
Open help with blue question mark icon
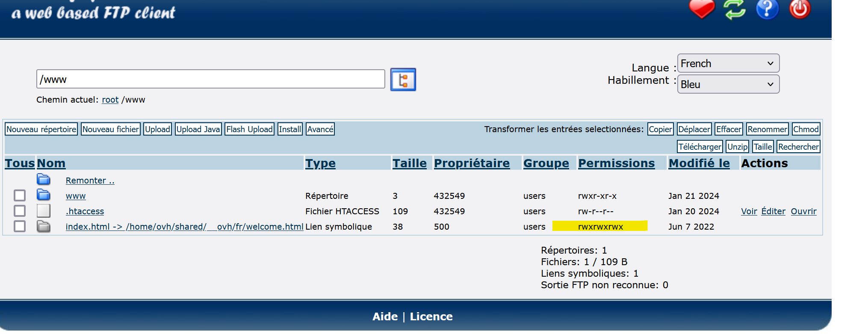[767, 9]
